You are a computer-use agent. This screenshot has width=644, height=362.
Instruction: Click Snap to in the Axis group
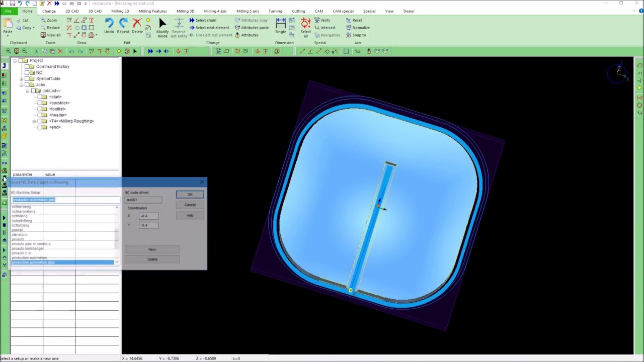pyautogui.click(x=356, y=35)
